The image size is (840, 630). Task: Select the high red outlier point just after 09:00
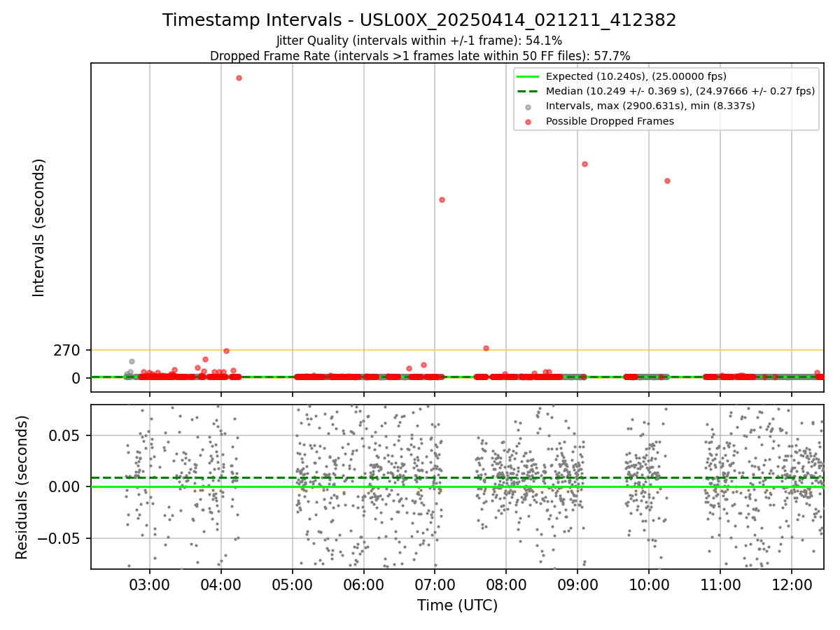click(584, 164)
